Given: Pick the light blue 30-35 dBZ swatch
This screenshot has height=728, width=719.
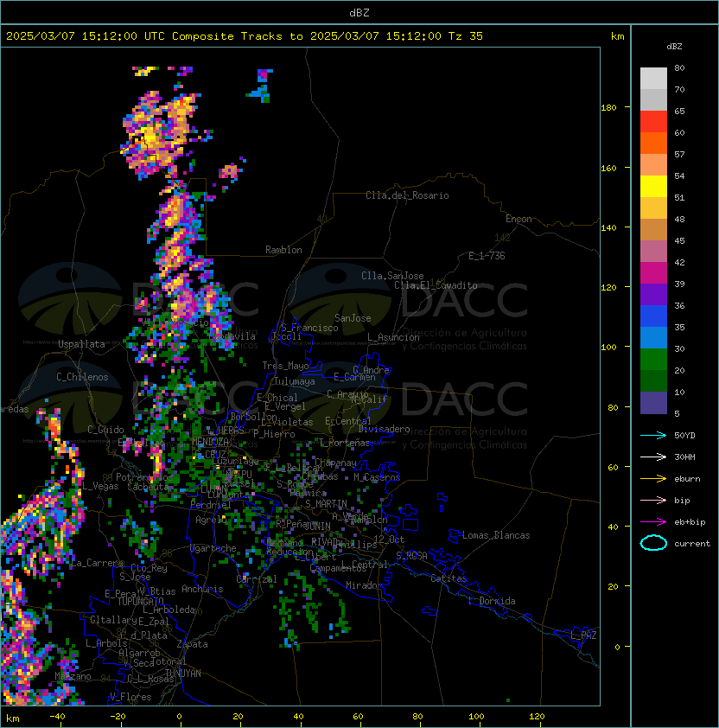Looking at the screenshot, I should (653, 337).
